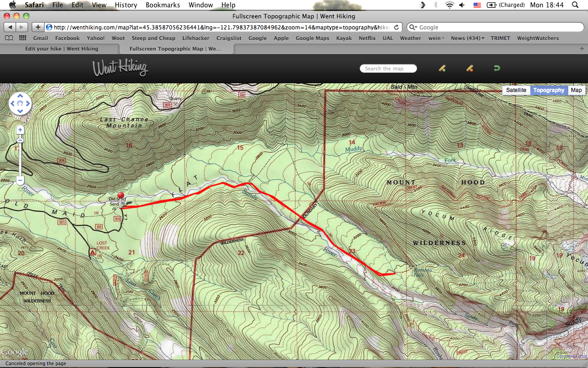The height and width of the screenshot is (368, 588).
Task: Switch map view to Topography
Action: pyautogui.click(x=549, y=90)
